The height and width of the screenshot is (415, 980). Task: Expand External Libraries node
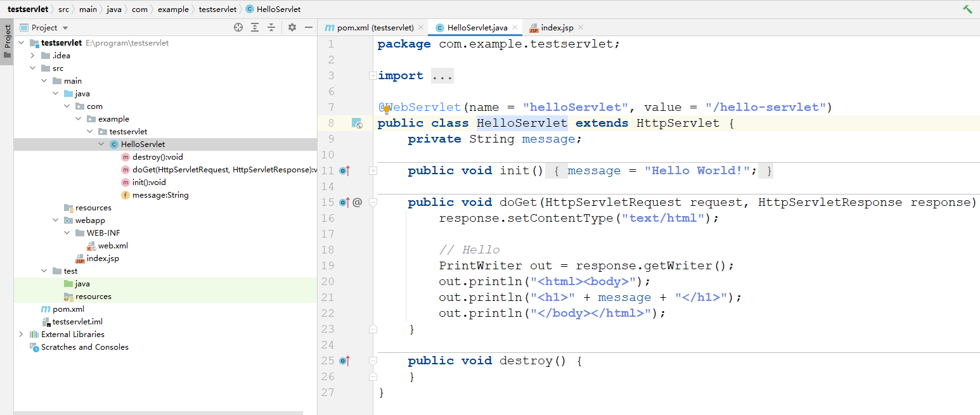click(x=22, y=335)
